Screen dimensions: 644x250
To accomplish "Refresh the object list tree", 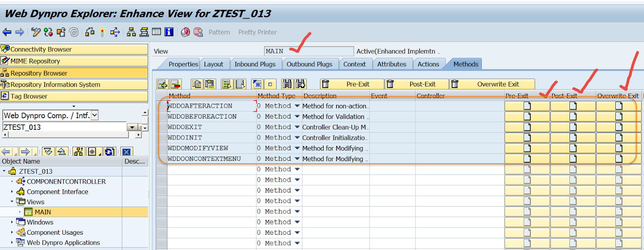I will [109, 152].
